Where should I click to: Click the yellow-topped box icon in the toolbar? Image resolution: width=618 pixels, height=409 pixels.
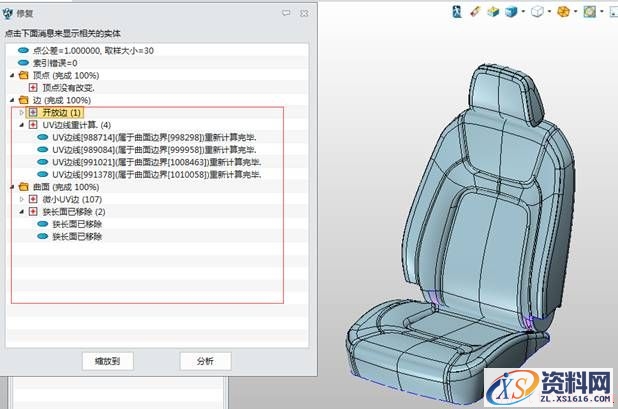coord(493,12)
